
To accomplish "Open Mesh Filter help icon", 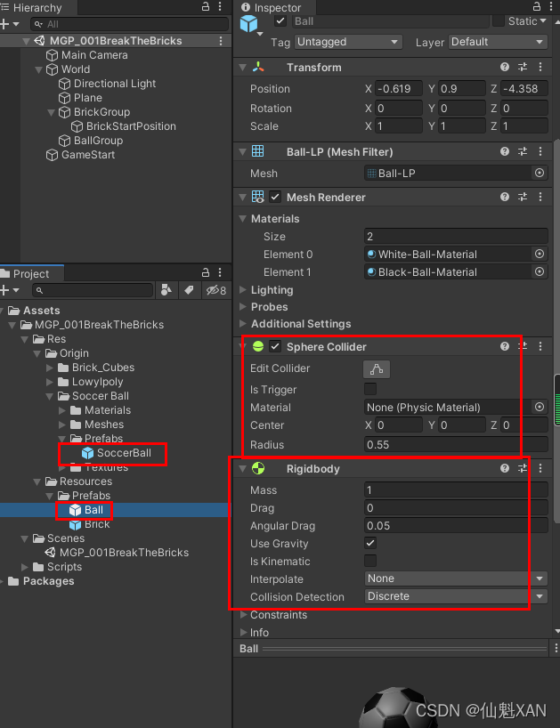I will tap(505, 151).
